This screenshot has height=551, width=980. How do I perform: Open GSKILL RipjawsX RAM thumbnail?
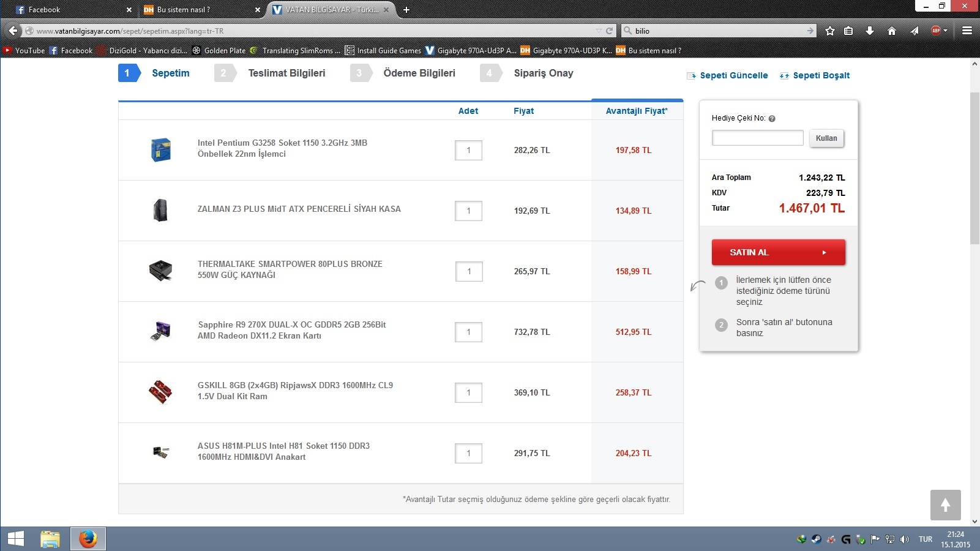(x=160, y=392)
